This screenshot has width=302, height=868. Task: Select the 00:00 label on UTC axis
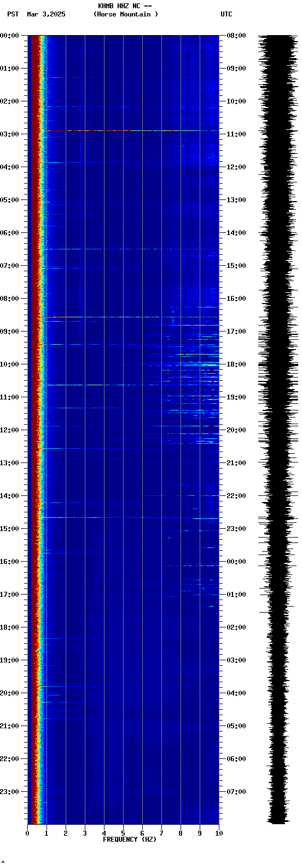click(236, 562)
